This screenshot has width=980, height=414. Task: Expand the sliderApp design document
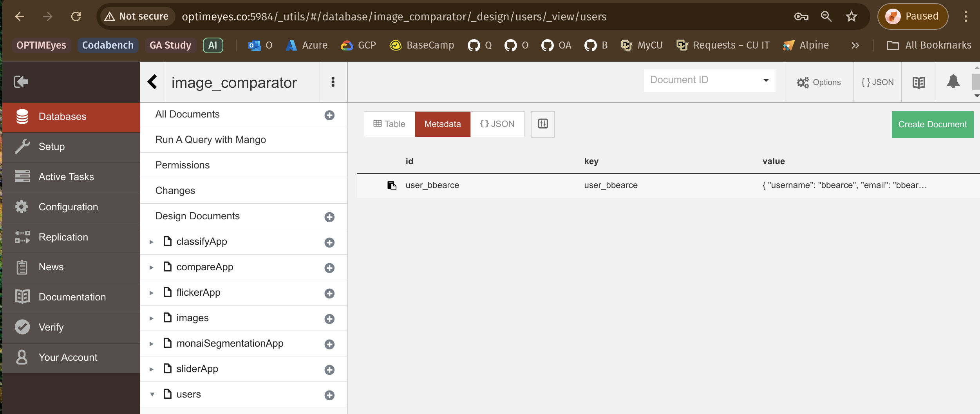click(151, 369)
